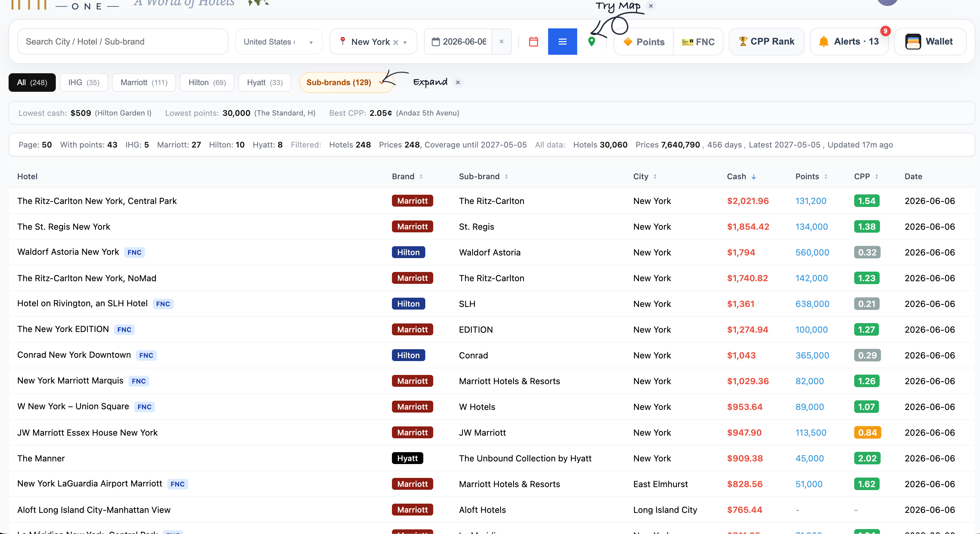This screenshot has height=534, width=980.
Task: Open JW Marriott Essex House New York
Action: click(87, 432)
